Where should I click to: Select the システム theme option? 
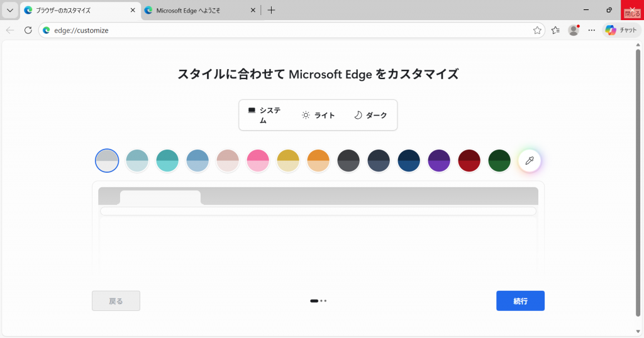tap(265, 115)
